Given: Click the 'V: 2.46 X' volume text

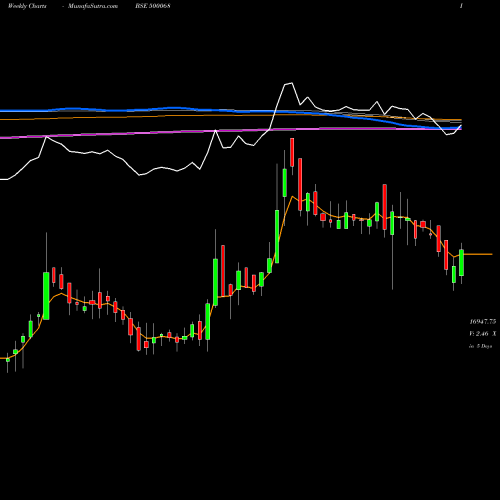Looking at the screenshot, I should click(483, 334).
